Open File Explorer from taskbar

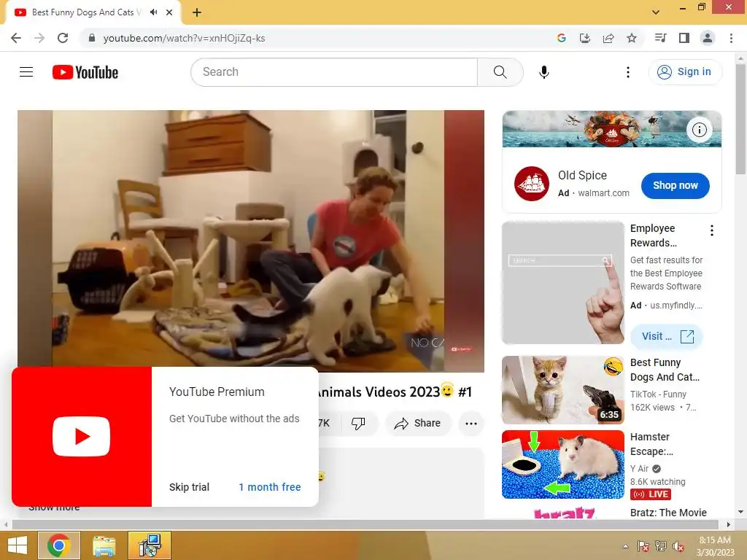[x=104, y=545]
